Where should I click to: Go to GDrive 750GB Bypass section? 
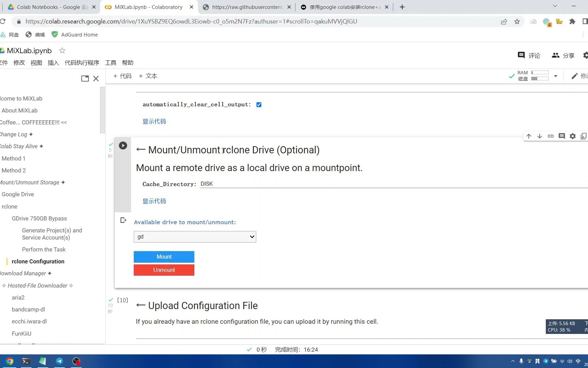(x=39, y=218)
